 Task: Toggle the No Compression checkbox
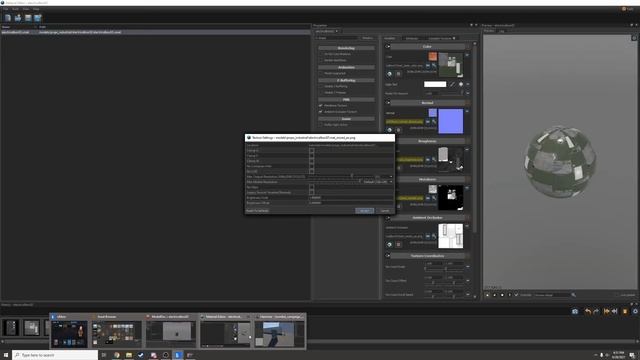point(311,166)
